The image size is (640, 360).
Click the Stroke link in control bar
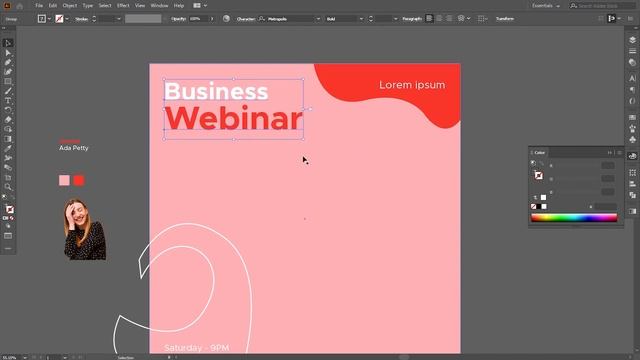point(81,19)
